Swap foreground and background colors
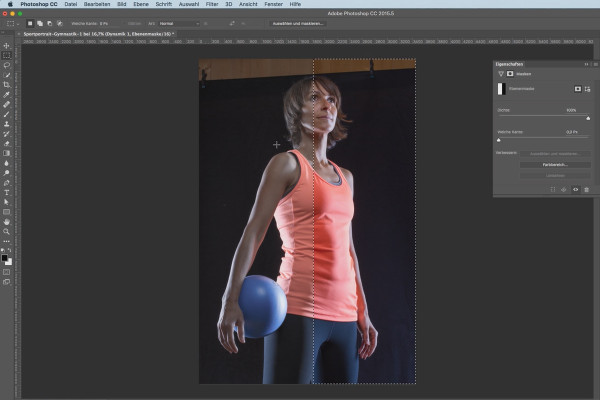The width and height of the screenshot is (600, 400). coord(10,250)
